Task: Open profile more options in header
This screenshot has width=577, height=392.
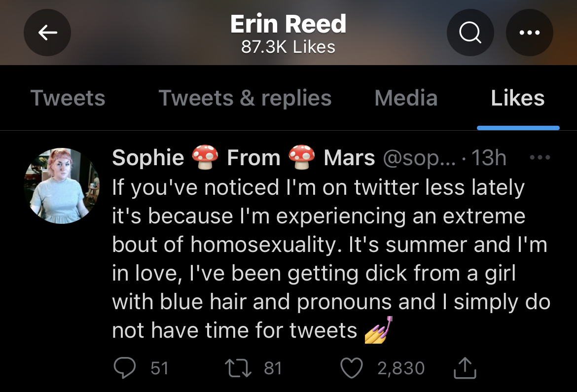Action: 529,33
